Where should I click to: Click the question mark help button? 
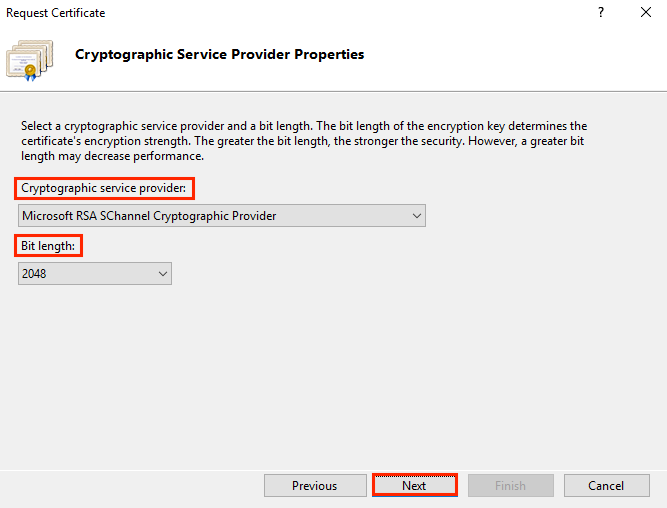601,13
